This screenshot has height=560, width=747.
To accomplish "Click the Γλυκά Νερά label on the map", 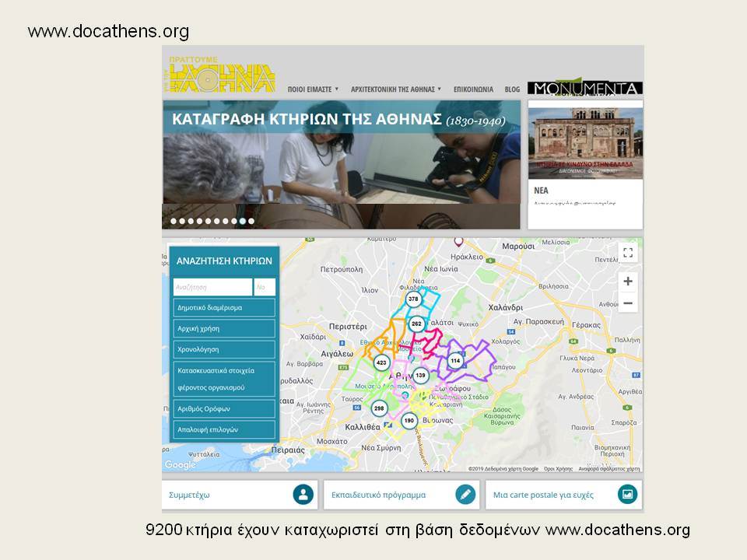I will pyautogui.click(x=577, y=358).
